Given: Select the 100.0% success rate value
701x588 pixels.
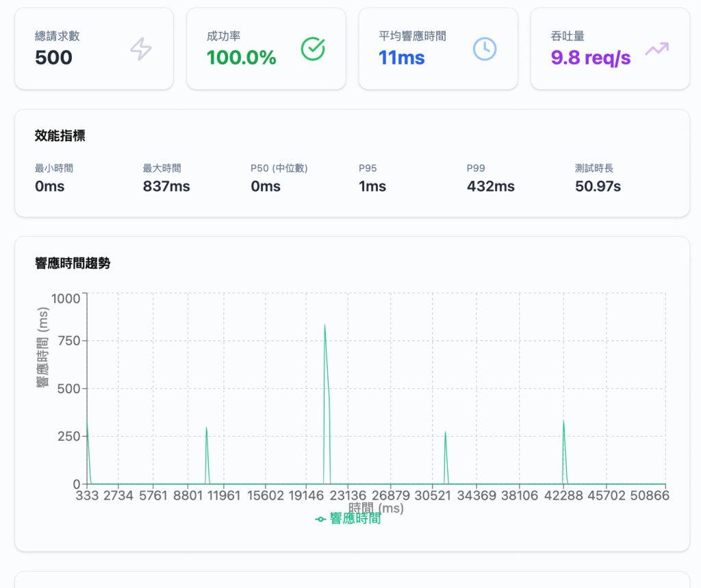Looking at the screenshot, I should pyautogui.click(x=241, y=57).
